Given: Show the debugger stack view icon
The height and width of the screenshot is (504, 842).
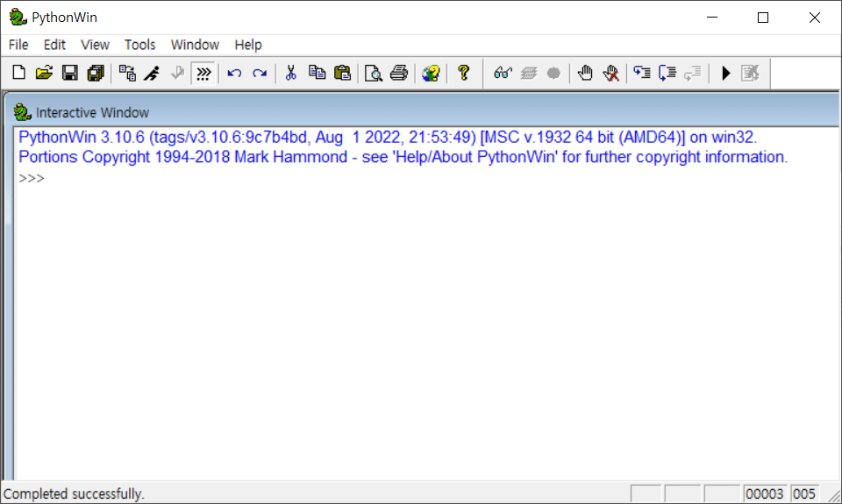Looking at the screenshot, I should pyautogui.click(x=529, y=73).
